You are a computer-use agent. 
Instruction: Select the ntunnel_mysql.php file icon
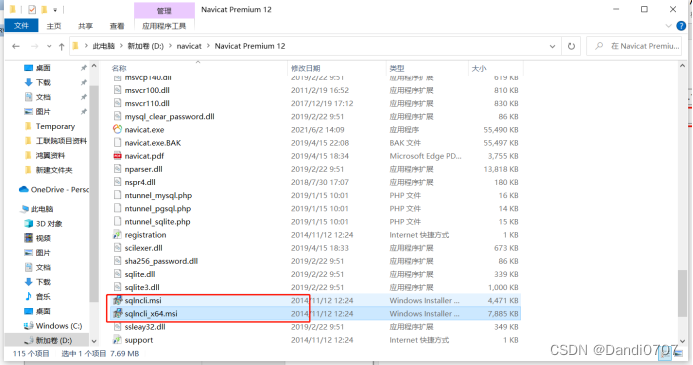point(117,195)
